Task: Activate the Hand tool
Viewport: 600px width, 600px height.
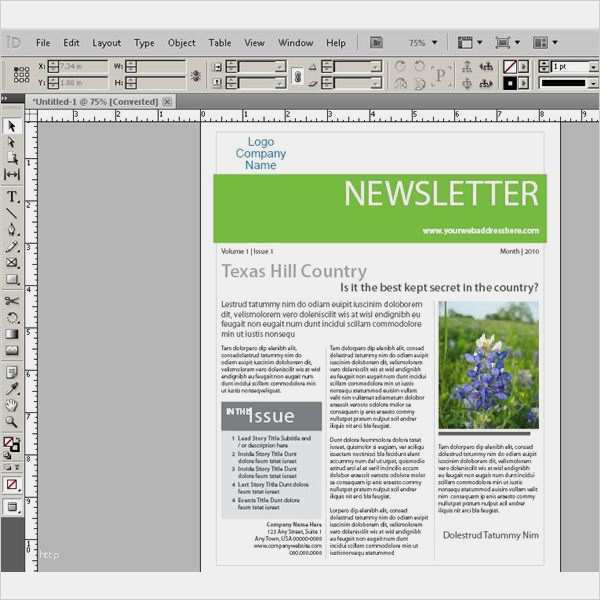Action: 12,405
